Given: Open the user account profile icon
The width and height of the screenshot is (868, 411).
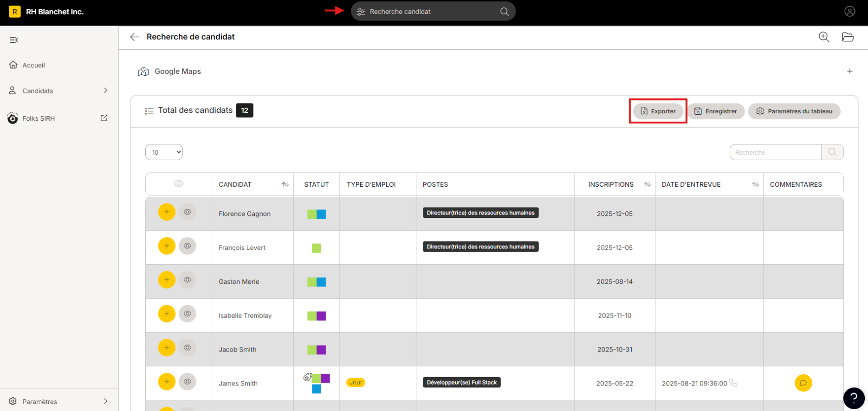Looking at the screenshot, I should 849,12.
